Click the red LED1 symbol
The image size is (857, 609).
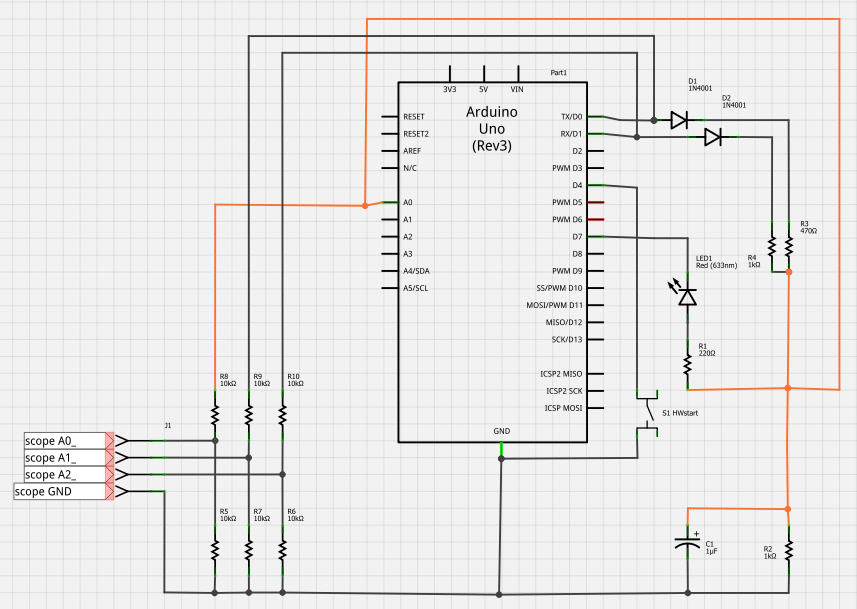coord(687,296)
